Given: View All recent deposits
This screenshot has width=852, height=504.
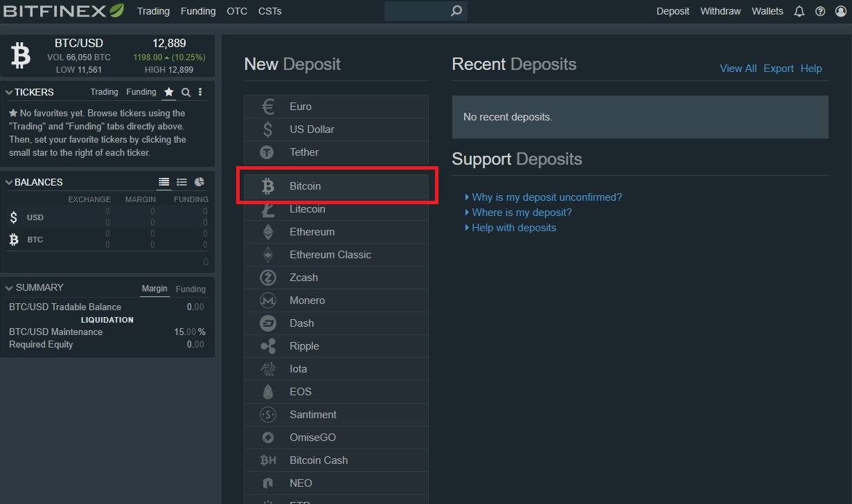Looking at the screenshot, I should 738,69.
